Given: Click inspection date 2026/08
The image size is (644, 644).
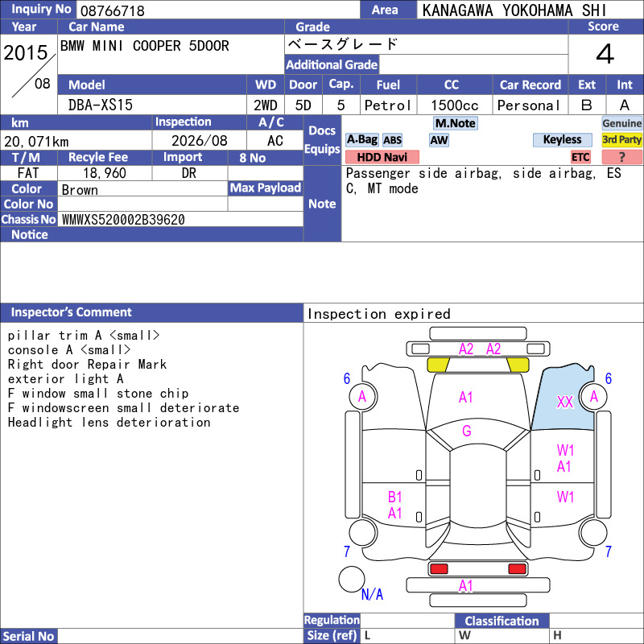Looking at the screenshot, I should [x=199, y=141].
